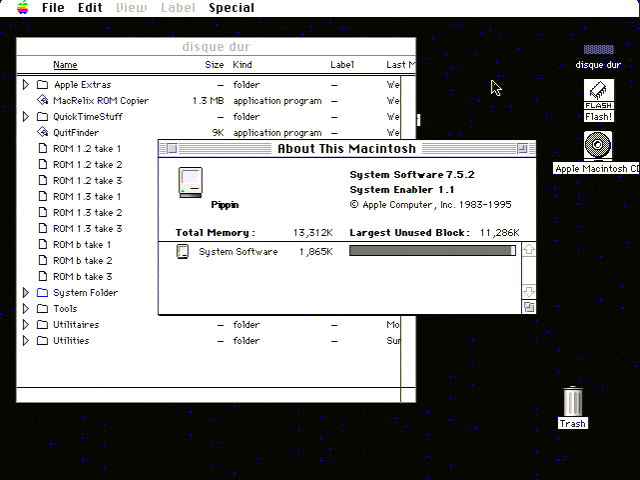Image resolution: width=640 pixels, height=480 pixels.
Task: Click the 'Utilitaires' folder name
Action: [x=76, y=324]
